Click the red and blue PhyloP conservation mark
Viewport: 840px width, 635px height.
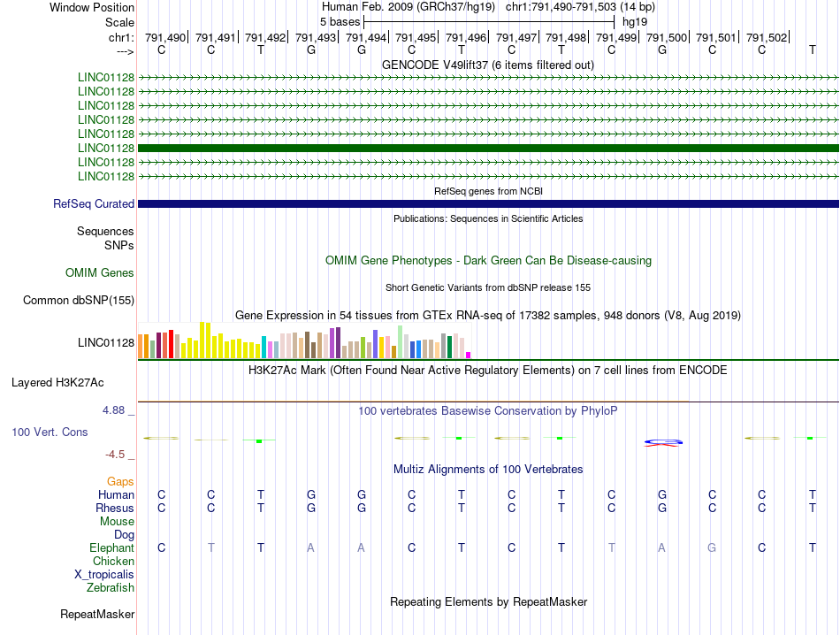coord(662,442)
